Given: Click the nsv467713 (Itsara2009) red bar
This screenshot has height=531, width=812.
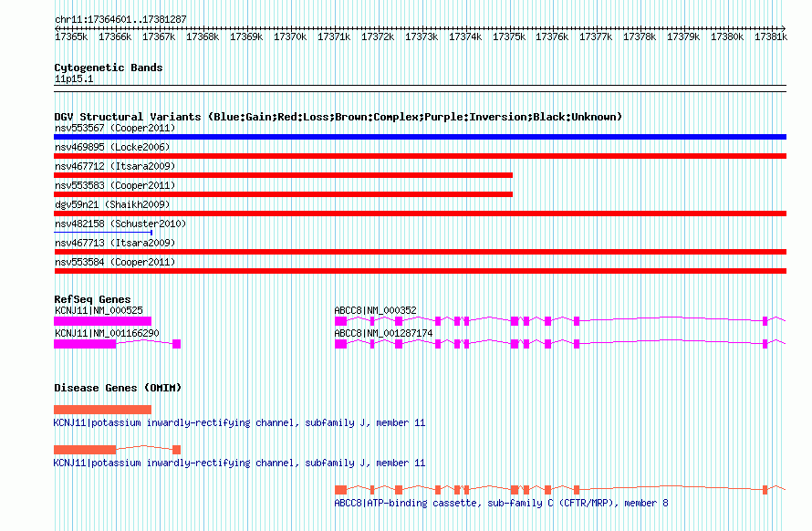Looking at the screenshot, I should [420, 252].
